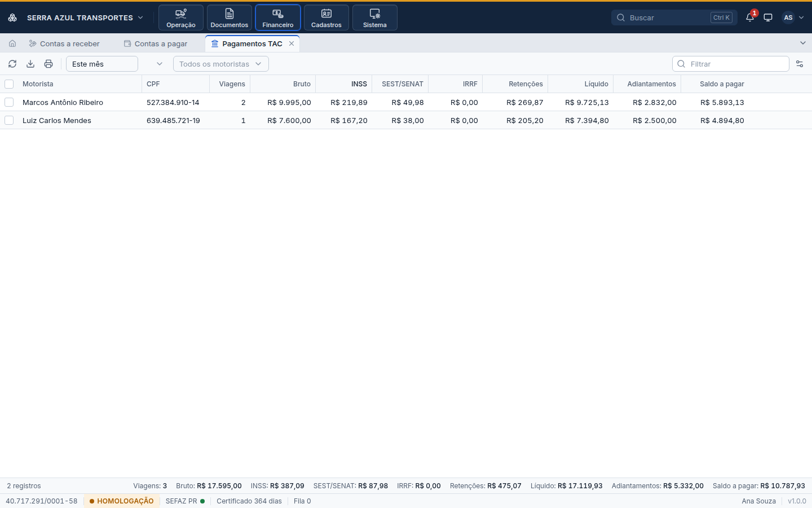The image size is (812, 508).
Task: Close the Pagamentos TAC tab
Action: tap(292, 43)
